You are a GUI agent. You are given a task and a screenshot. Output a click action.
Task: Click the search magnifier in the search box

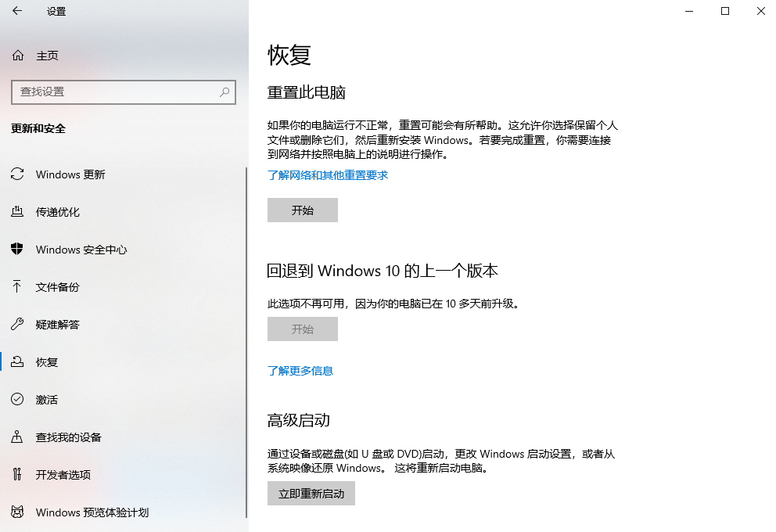pos(225,92)
